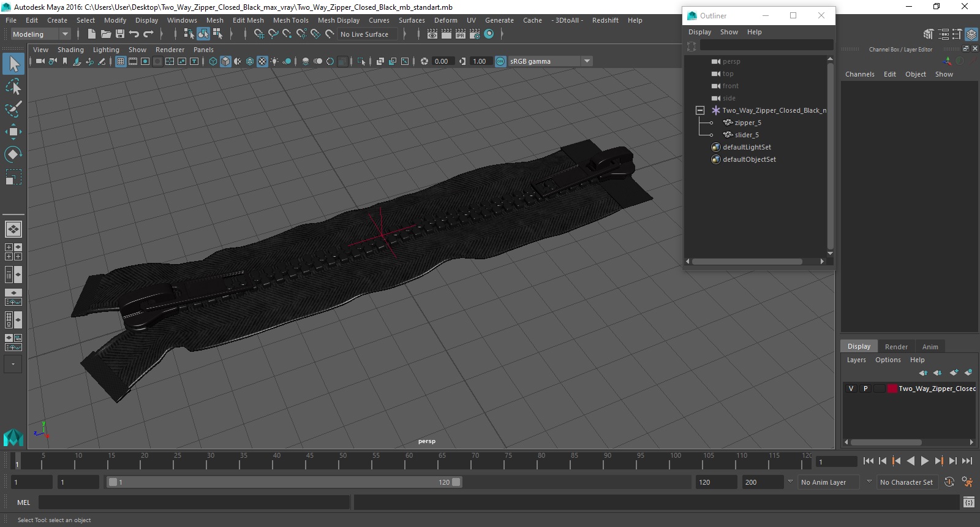Collapse the Two_Way_Zipper_Closed_Black group
The image size is (980, 527).
700,110
